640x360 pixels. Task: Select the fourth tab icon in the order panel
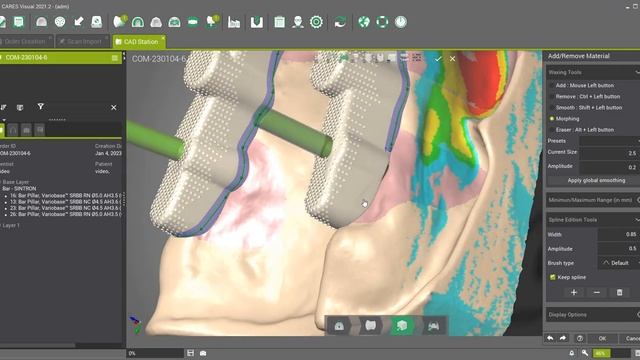coord(40,130)
